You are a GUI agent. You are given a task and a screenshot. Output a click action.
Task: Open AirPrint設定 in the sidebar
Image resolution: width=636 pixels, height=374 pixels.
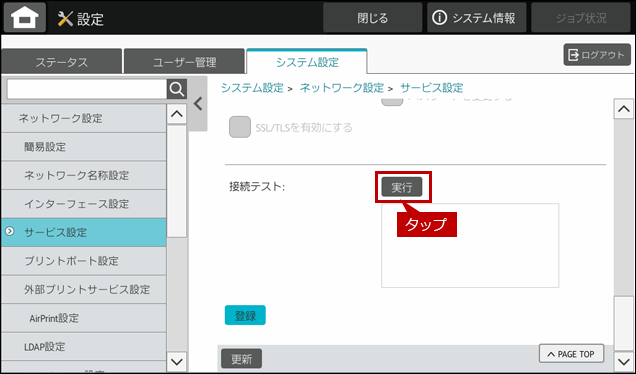(x=84, y=318)
